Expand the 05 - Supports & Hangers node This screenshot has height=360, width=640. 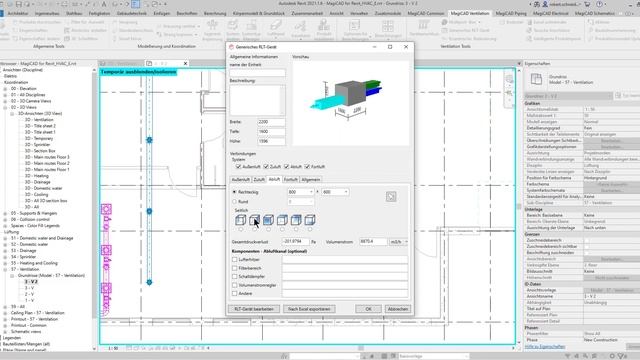5,213
